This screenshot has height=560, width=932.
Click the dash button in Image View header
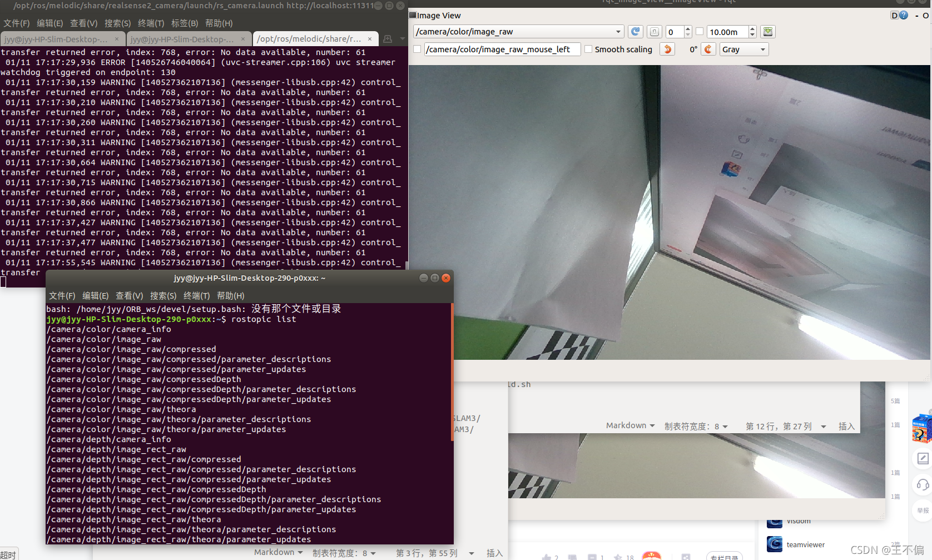[x=916, y=16]
